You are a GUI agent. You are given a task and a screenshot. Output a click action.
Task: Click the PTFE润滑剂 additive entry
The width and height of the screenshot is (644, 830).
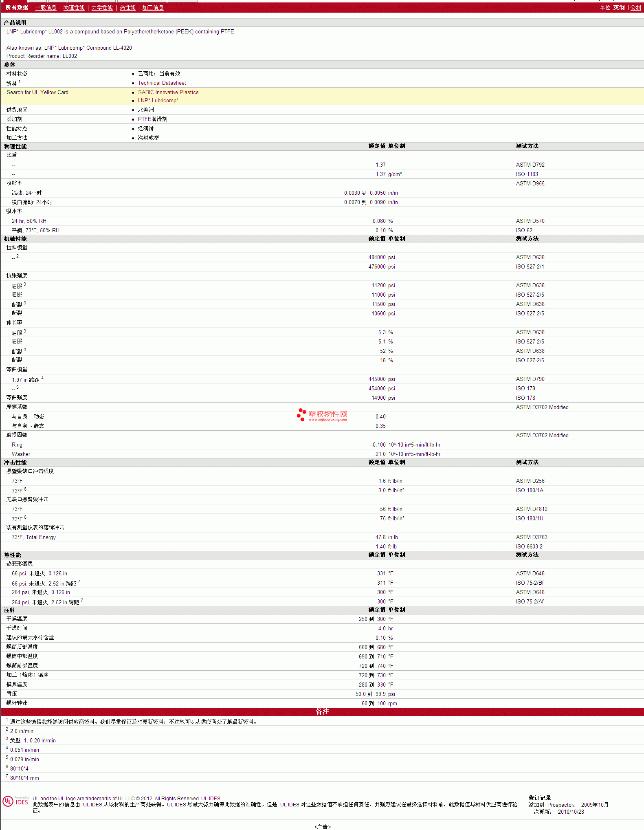pyautogui.click(x=152, y=119)
